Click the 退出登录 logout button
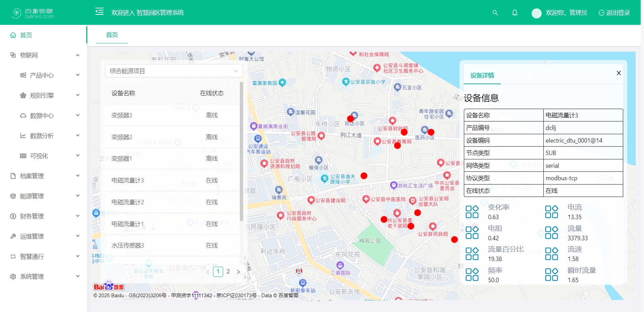Screen dimensions: 644x312 614,13
